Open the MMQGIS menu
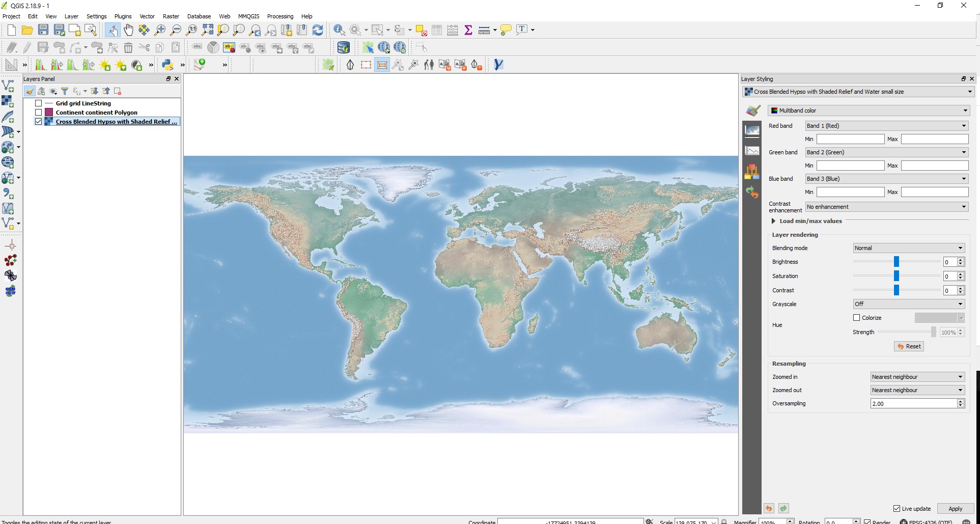Screen dimensions: 980x524 click(249, 16)
